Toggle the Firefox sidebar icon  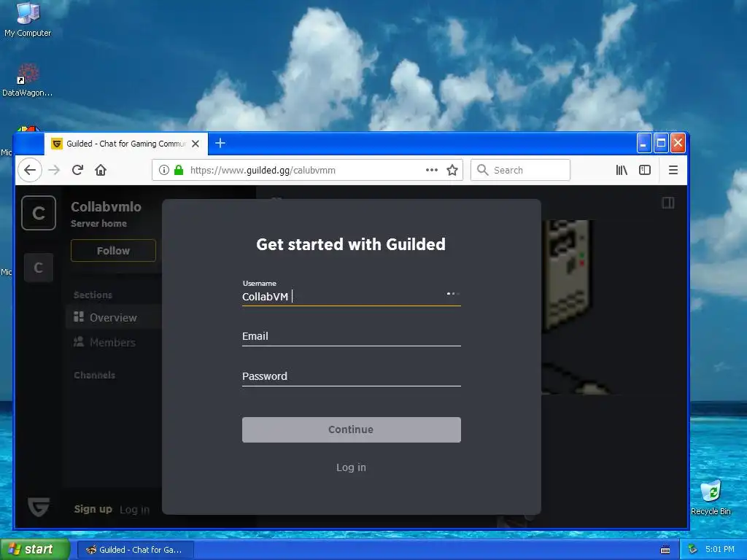pyautogui.click(x=645, y=170)
